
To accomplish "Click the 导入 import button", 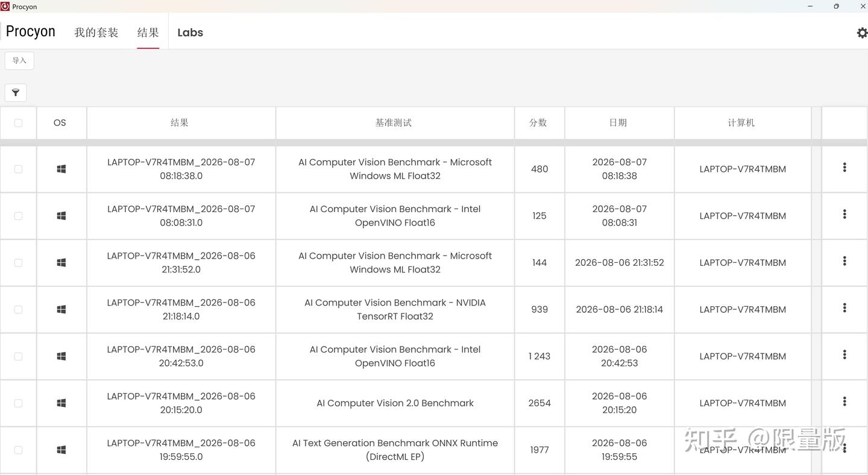I will [x=19, y=60].
